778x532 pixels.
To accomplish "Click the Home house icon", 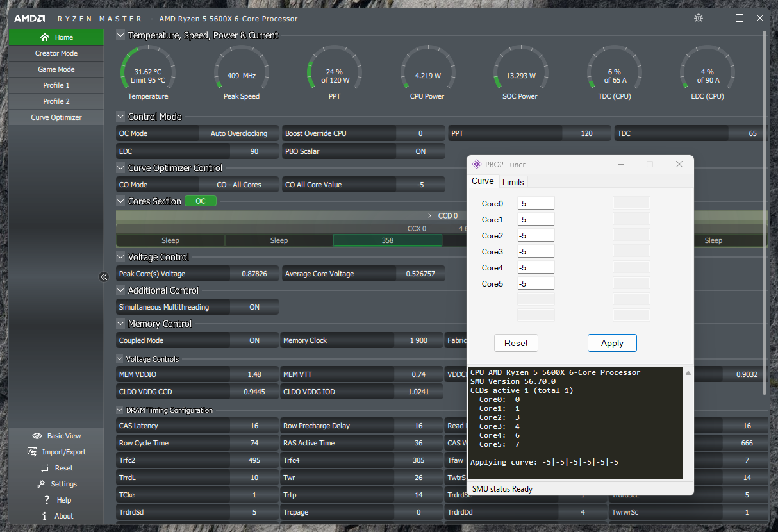I will tap(44, 37).
